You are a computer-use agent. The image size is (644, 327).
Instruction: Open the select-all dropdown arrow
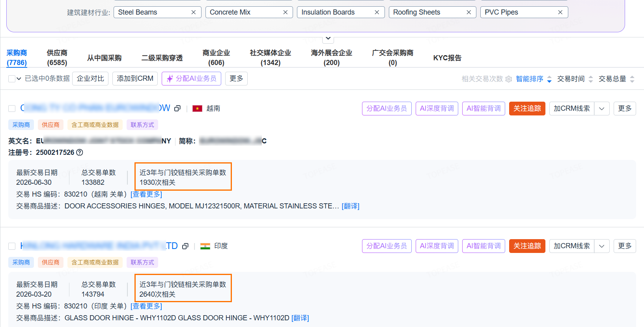coord(19,79)
